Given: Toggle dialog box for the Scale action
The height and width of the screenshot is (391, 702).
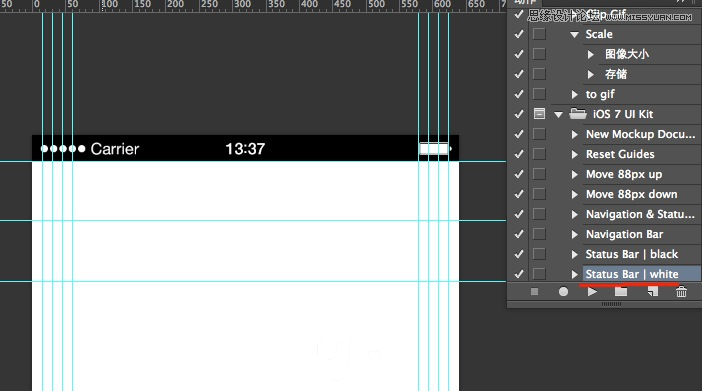Looking at the screenshot, I should [539, 34].
